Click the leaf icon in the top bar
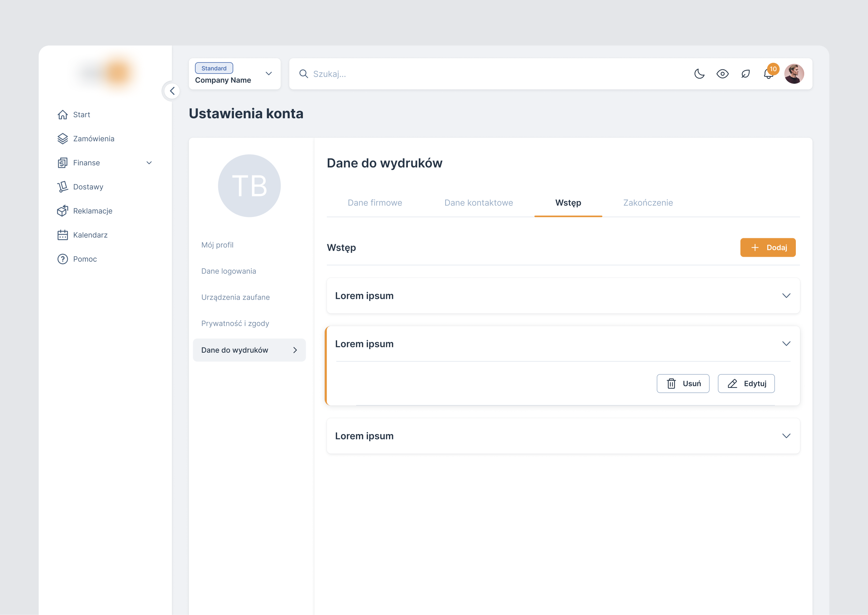 click(x=745, y=74)
